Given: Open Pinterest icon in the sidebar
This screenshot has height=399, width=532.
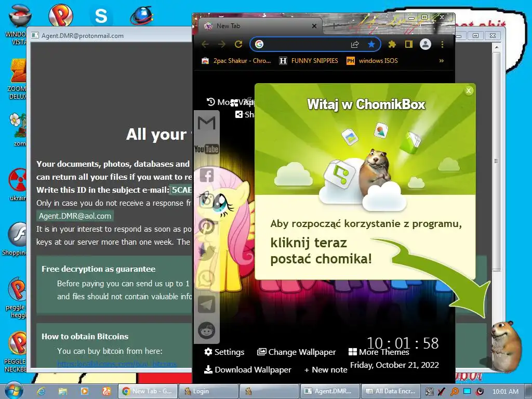Looking at the screenshot, I should click(x=207, y=227).
